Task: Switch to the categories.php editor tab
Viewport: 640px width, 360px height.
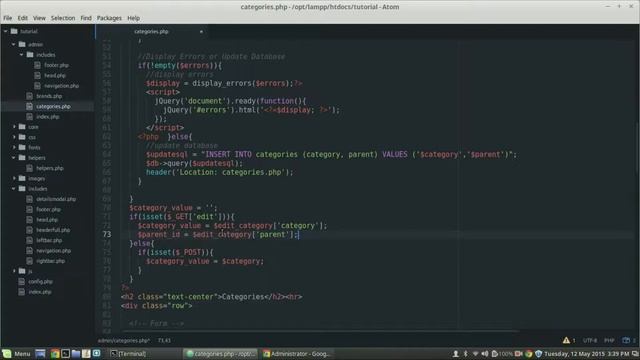Action: 151,31
